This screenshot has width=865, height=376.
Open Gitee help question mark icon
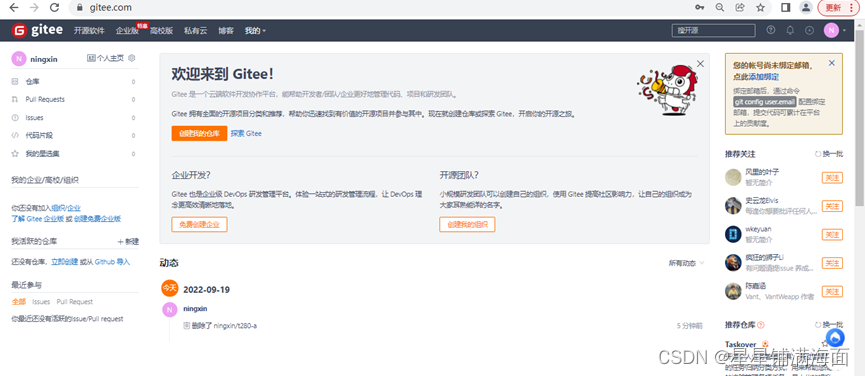click(x=771, y=30)
